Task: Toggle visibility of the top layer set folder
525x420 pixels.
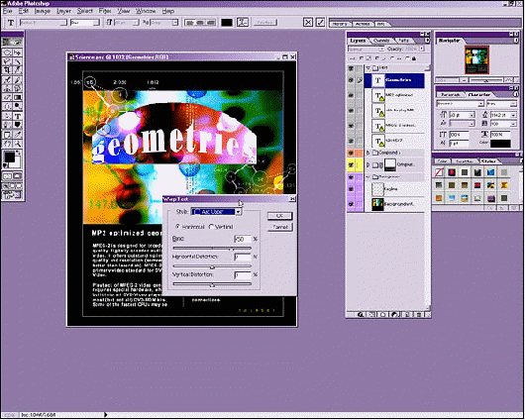Action: click(x=351, y=68)
